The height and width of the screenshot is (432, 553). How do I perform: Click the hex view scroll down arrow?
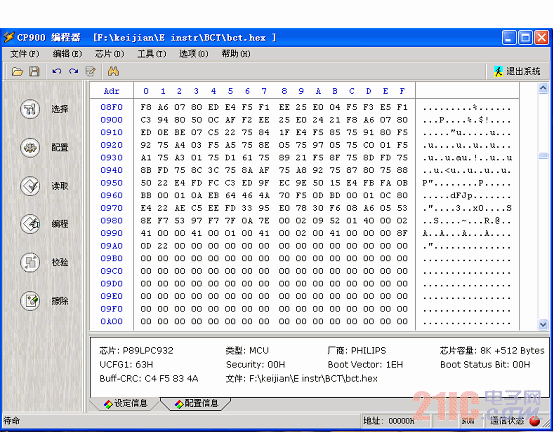tap(543, 324)
